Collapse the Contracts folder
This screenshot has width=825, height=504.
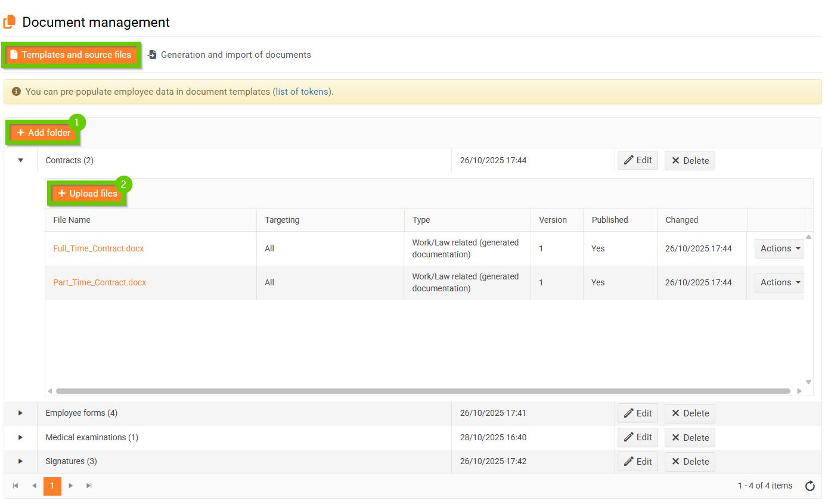[x=21, y=160]
